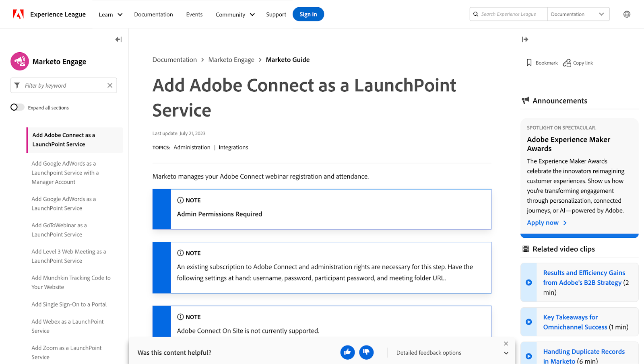Open Add Google AdWords as a LaunchPoint Service

(64, 204)
